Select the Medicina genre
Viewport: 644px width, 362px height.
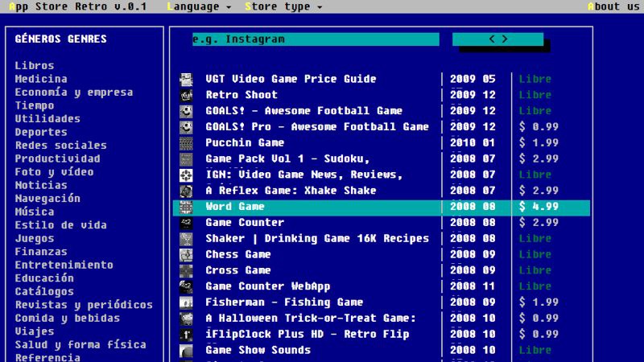[x=41, y=78]
